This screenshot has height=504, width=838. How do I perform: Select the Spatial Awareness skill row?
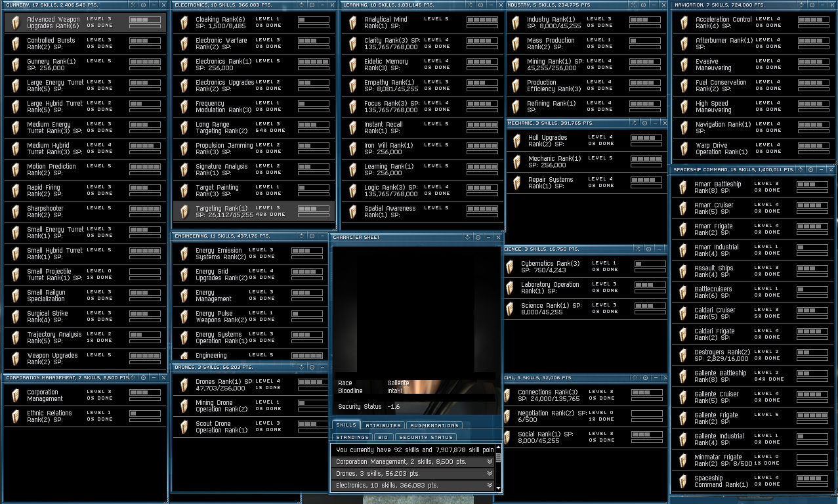(423, 212)
